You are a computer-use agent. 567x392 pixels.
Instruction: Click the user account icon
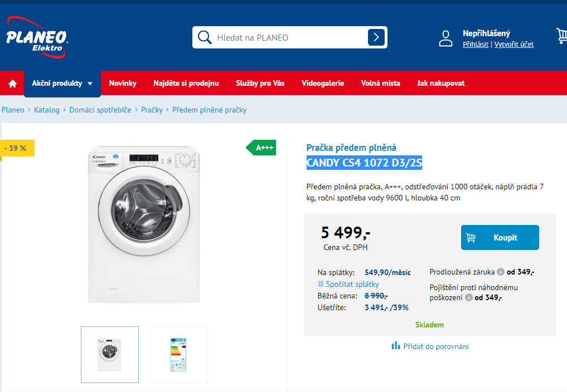(445, 38)
